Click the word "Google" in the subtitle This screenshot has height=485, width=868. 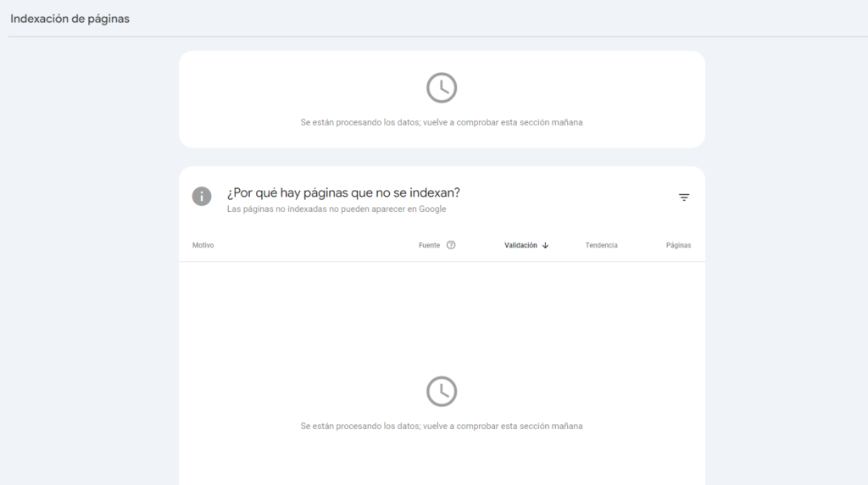point(432,209)
